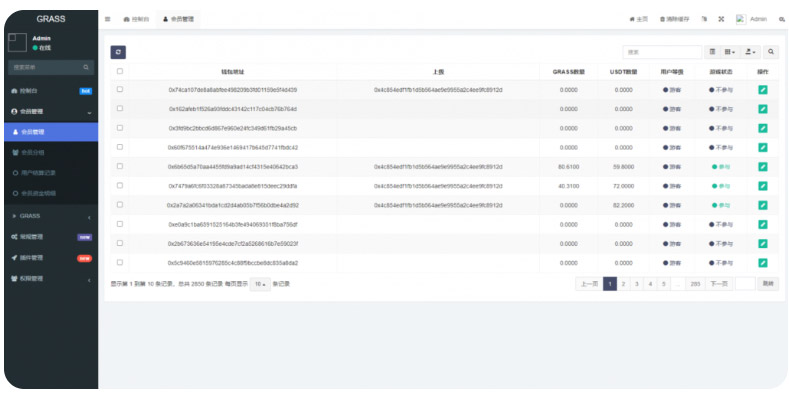Select the highlighted blue member management item
Screen dimensions: 789x393
click(51, 132)
